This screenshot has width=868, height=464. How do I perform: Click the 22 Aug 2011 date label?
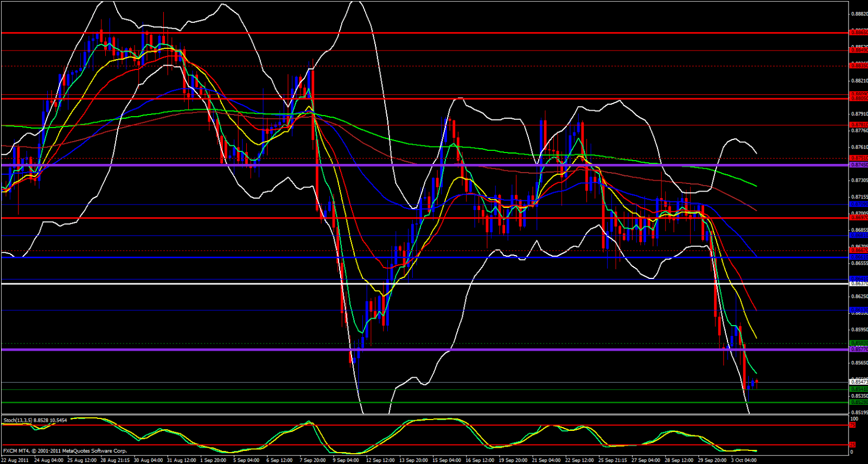point(15,460)
